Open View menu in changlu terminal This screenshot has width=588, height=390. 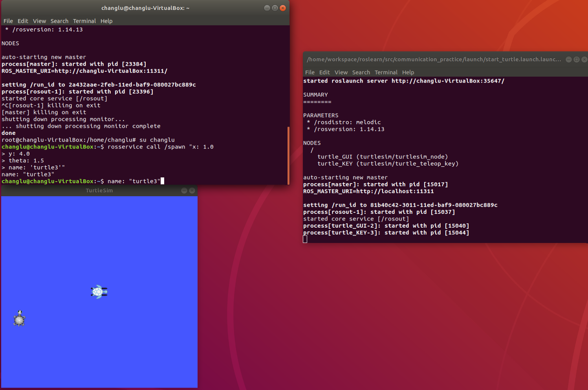[x=39, y=21]
